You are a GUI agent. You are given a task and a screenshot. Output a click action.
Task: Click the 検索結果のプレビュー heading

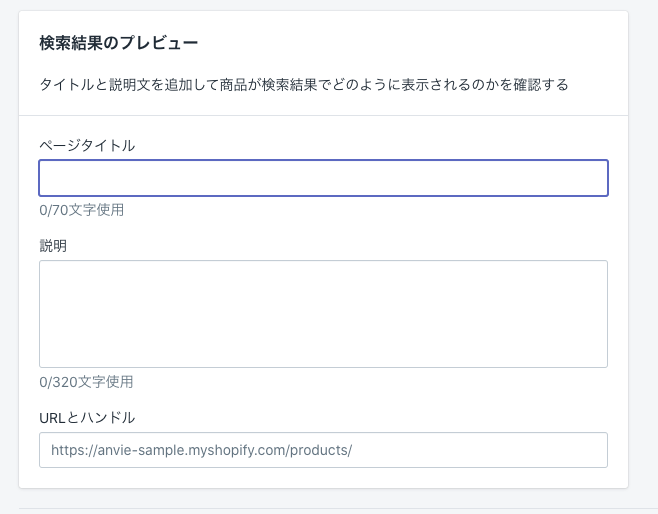[119, 43]
